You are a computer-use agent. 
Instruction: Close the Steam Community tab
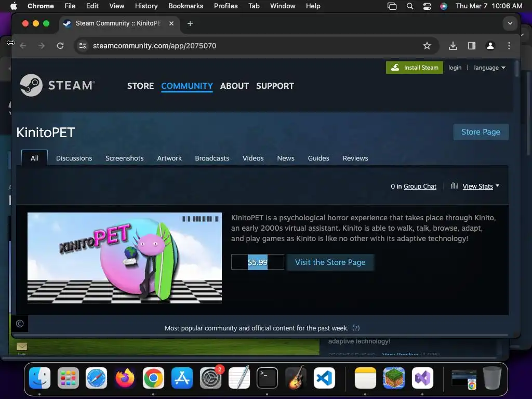tap(171, 23)
